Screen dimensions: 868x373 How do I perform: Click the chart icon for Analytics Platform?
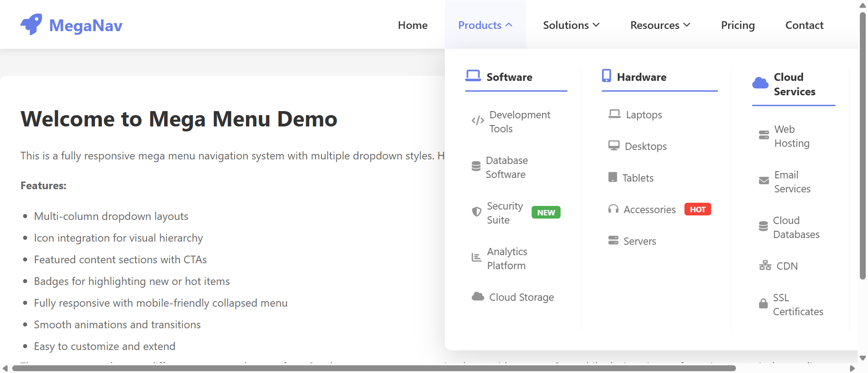(x=476, y=257)
